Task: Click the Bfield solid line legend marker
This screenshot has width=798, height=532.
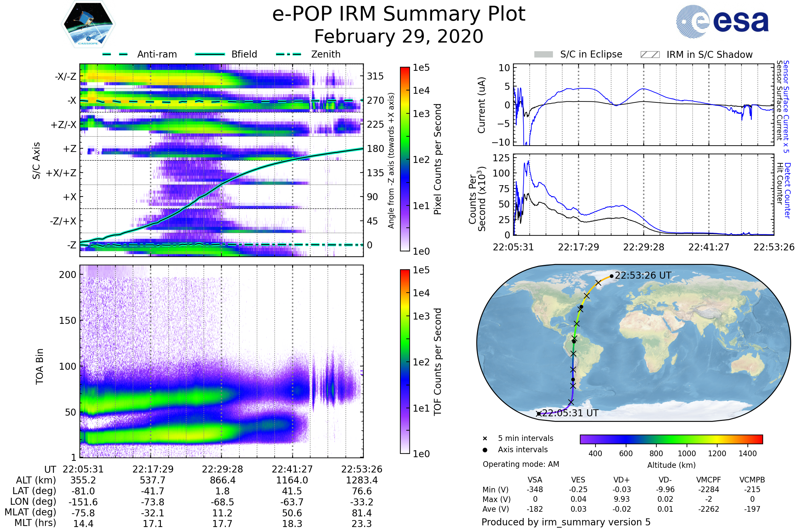Action: point(210,54)
